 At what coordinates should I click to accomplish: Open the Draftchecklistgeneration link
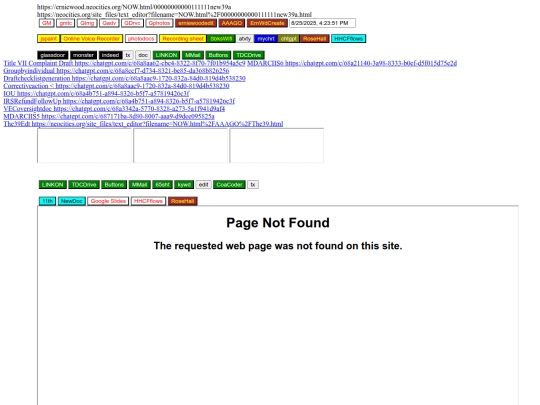(x=124, y=78)
